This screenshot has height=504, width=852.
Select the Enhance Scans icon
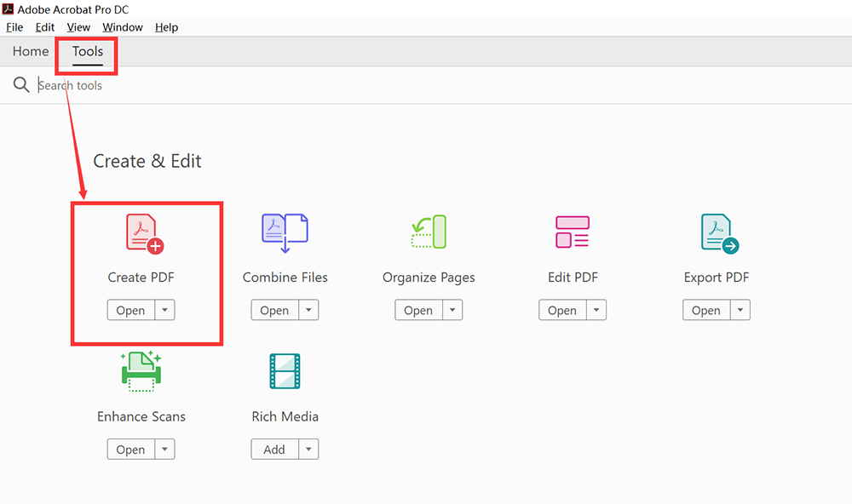141,372
